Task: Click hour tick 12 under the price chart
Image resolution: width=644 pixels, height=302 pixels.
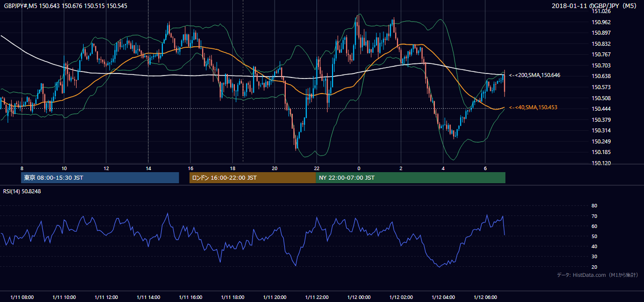Action: [x=106, y=168]
